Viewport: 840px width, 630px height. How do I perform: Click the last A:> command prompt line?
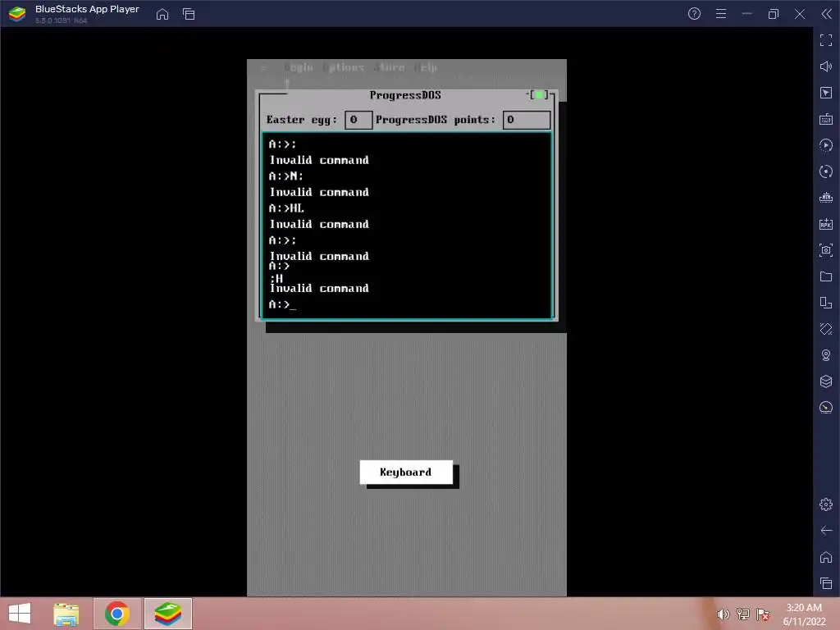coord(282,305)
